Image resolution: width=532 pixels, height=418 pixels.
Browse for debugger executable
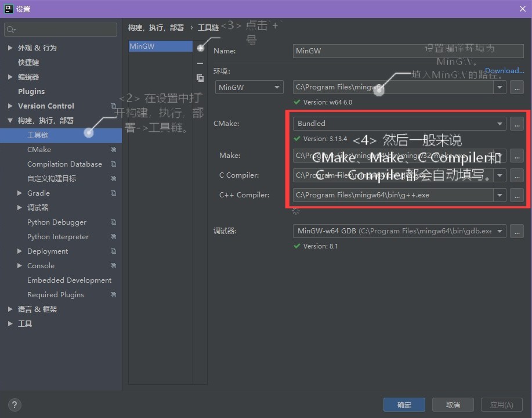tap(517, 231)
